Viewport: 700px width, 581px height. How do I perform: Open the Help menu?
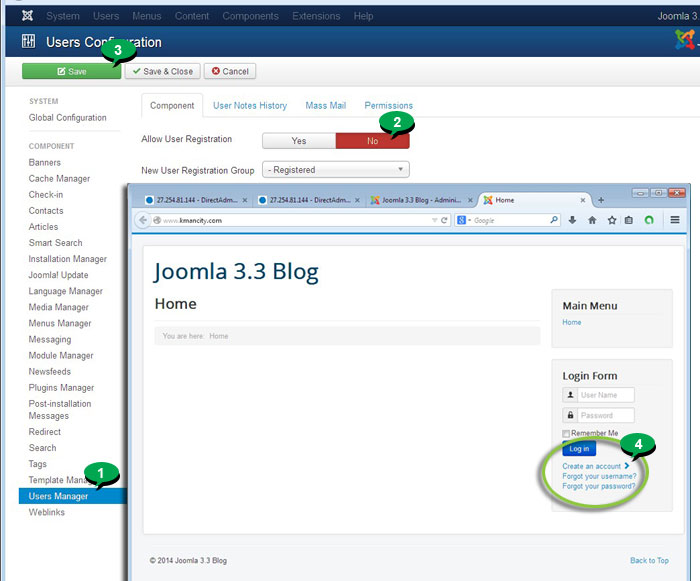(x=363, y=16)
